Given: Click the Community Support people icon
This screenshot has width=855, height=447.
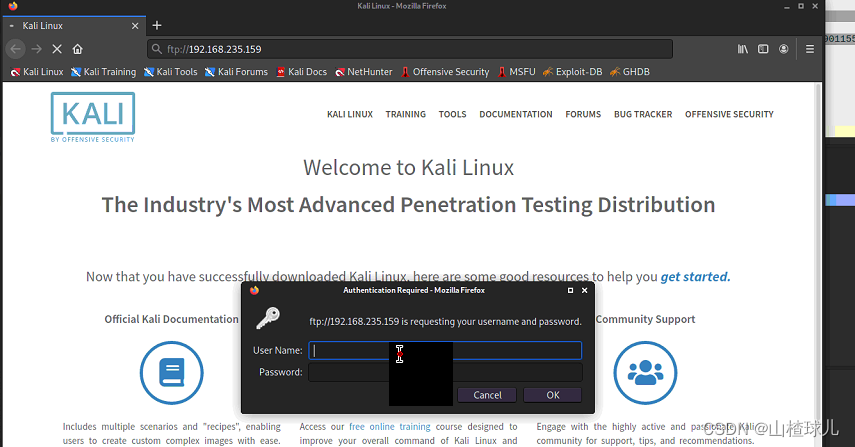Looking at the screenshot, I should point(645,373).
